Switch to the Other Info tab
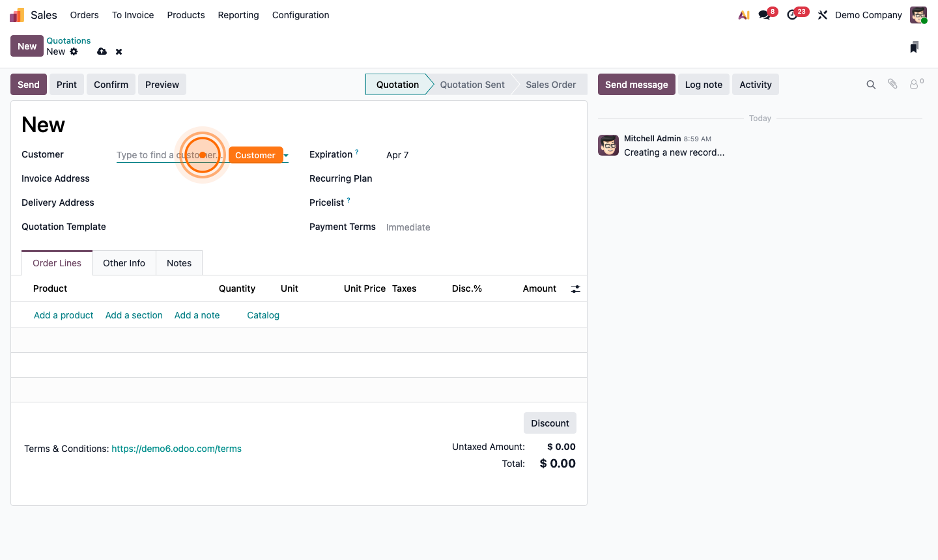The height and width of the screenshot is (560, 938). click(124, 262)
